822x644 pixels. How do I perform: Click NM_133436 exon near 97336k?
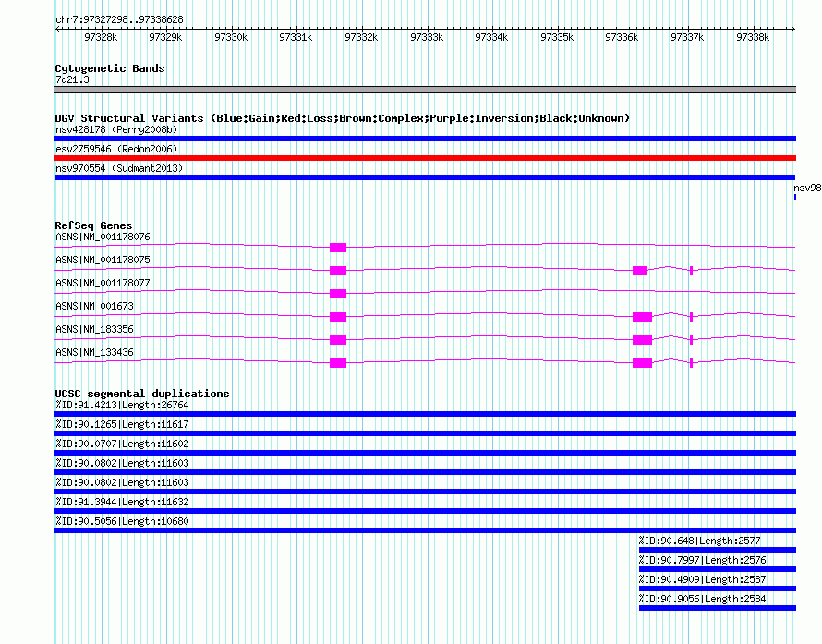tap(642, 363)
